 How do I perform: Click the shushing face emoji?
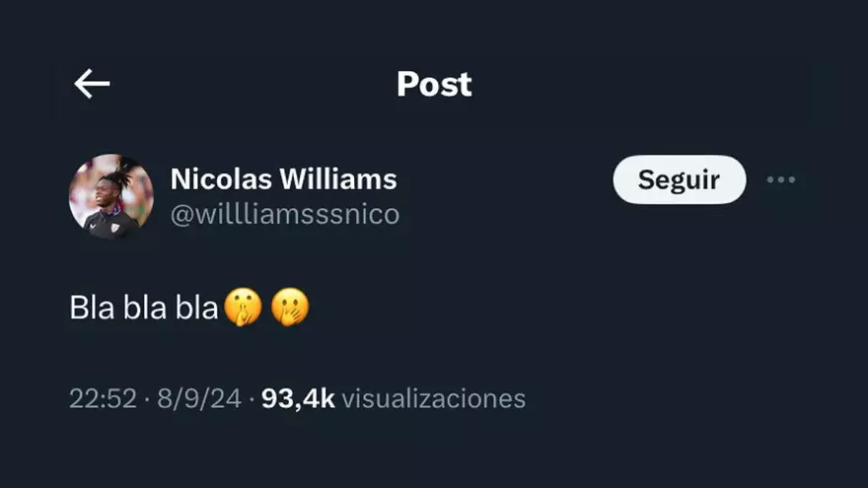click(x=243, y=307)
